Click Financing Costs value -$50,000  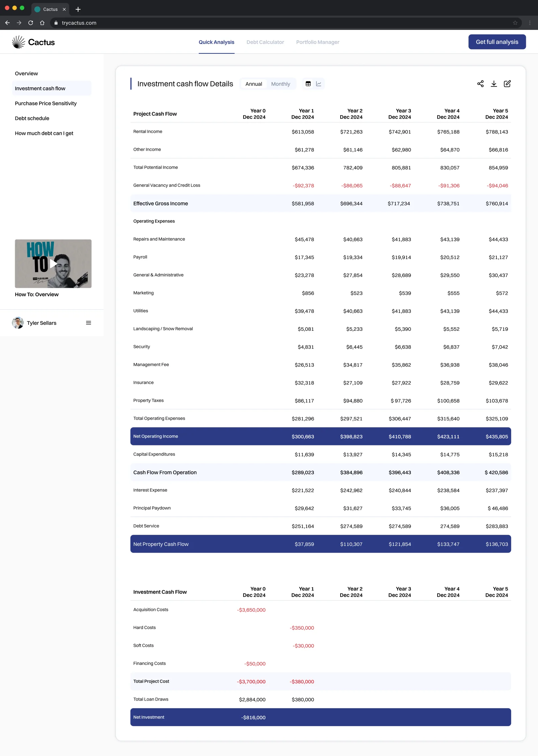point(255,664)
